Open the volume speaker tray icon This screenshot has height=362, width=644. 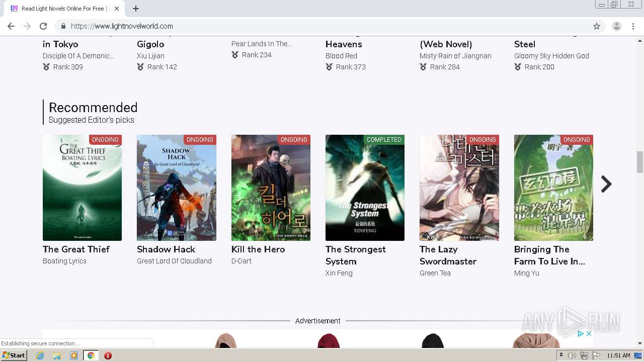tap(572, 355)
